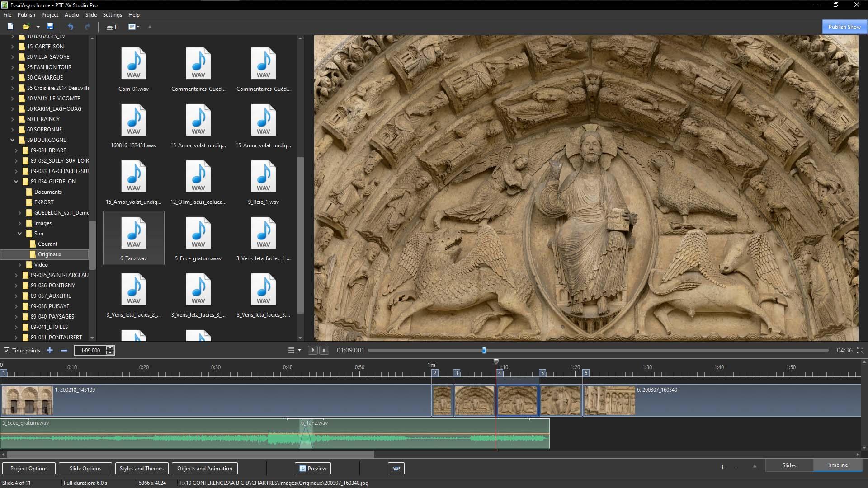868x488 pixels.
Task: Select the 5_Ecce_gratum.wav file icon
Action: pos(198,233)
